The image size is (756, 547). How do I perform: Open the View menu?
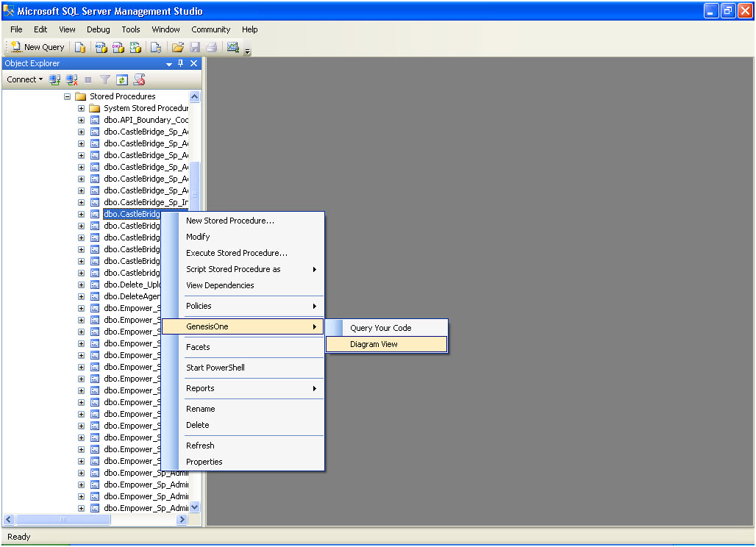click(67, 29)
